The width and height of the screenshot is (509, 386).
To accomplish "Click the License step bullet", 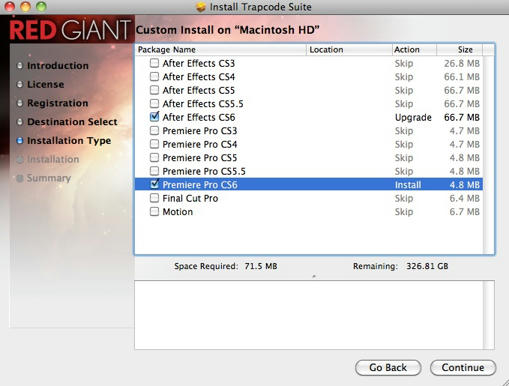I will point(20,84).
